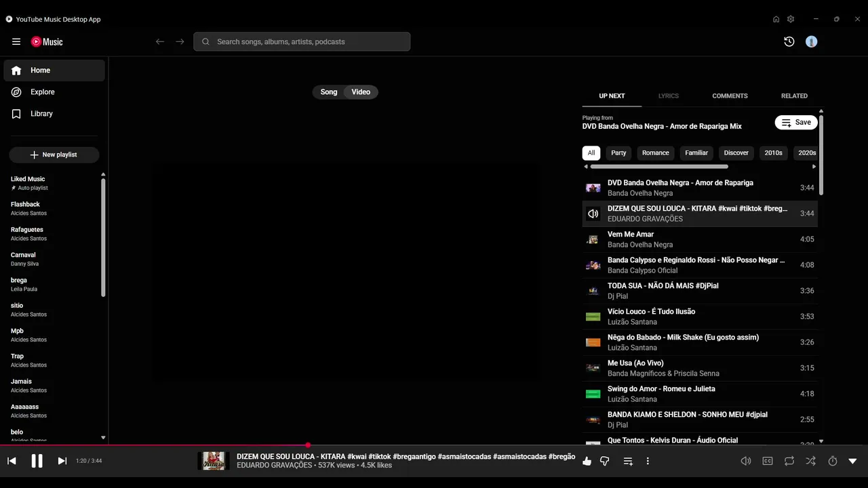The width and height of the screenshot is (868, 488).
Task: Click EDUARDO GRAVAÇÕES artist in player bar
Action: tap(275, 466)
